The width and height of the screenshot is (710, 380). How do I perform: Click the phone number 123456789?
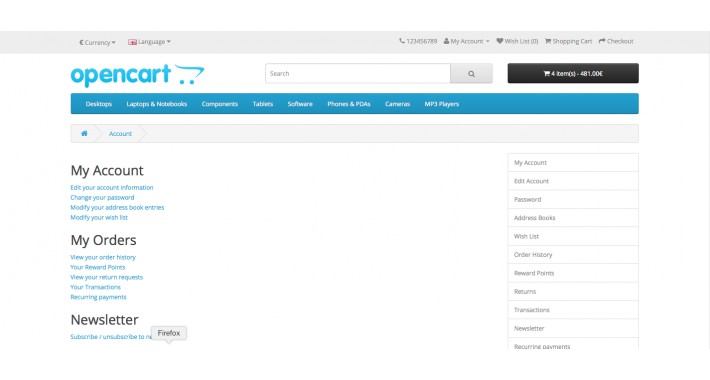pos(418,41)
